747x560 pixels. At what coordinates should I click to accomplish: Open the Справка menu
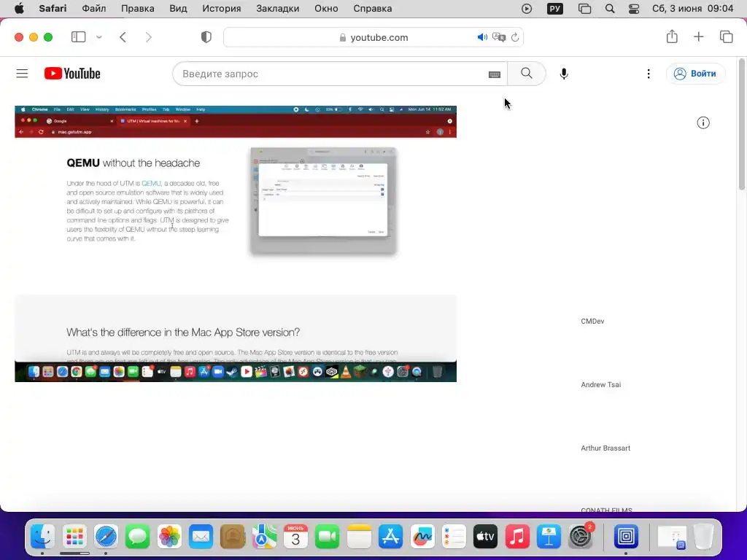[373, 9]
